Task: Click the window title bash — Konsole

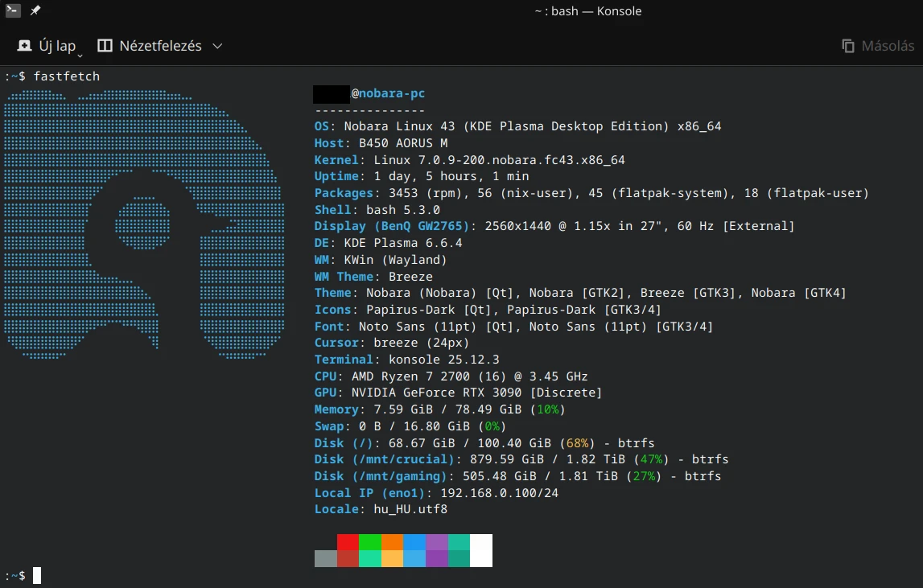Action: [x=588, y=10]
